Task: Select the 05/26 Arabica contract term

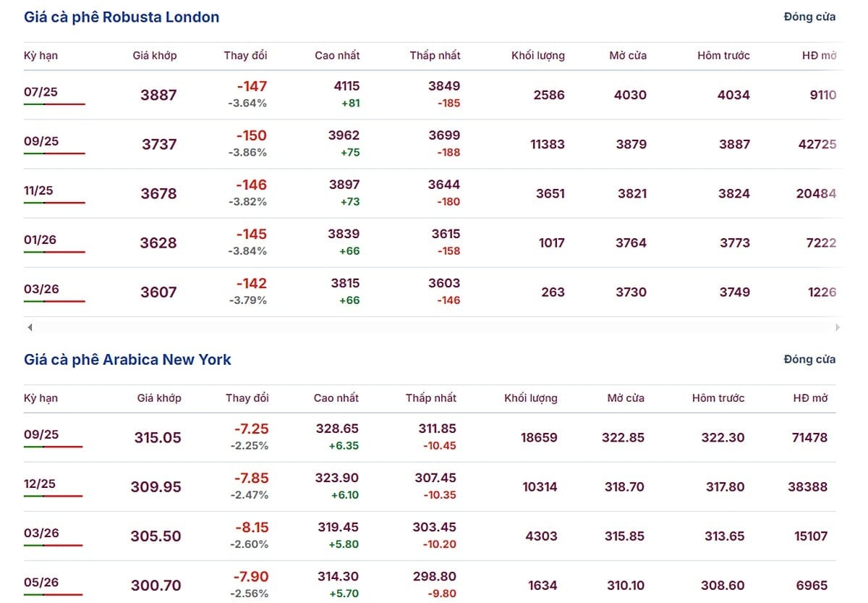Action: pyautogui.click(x=41, y=582)
